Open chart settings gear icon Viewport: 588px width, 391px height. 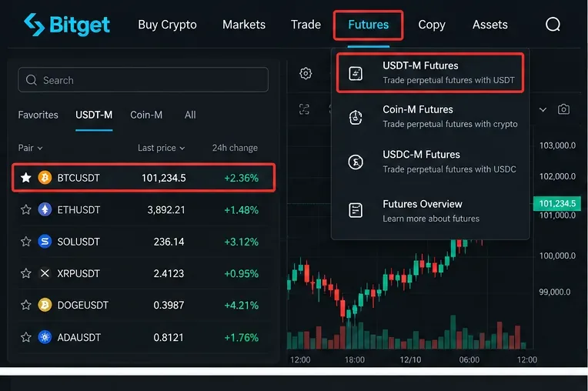(306, 73)
